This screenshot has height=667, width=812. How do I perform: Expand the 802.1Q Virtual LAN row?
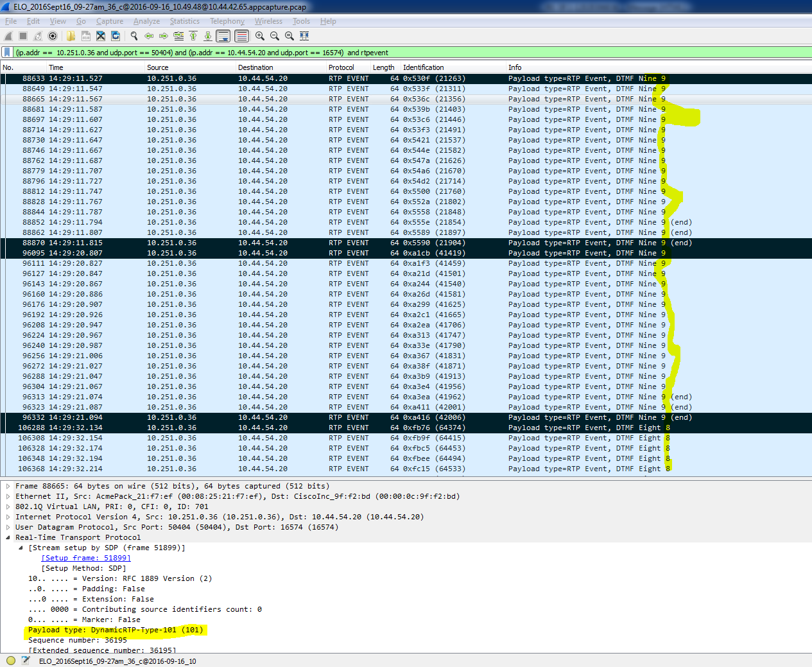pyautogui.click(x=8, y=507)
